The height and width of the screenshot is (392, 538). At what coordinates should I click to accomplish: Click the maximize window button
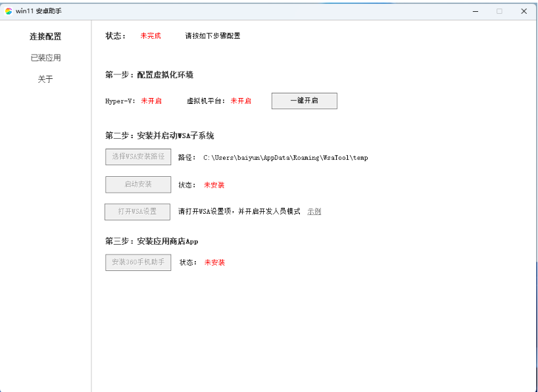point(500,11)
